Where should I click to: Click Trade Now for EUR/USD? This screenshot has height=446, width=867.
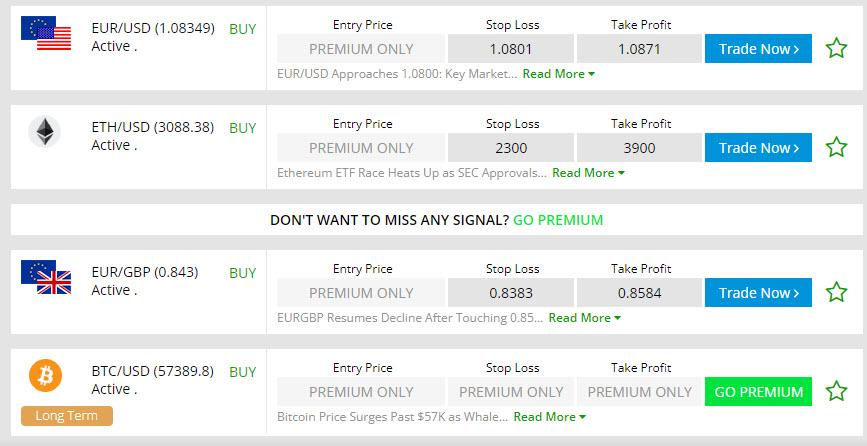coord(758,49)
